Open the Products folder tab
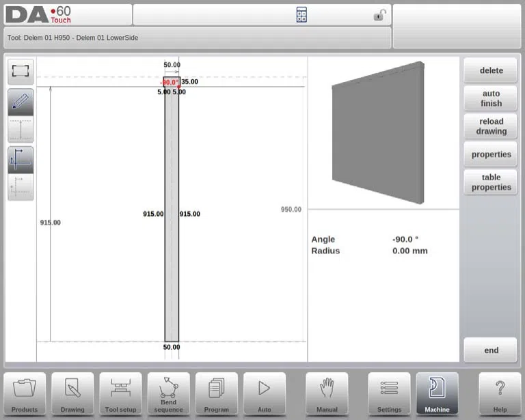This screenshot has height=420, width=525. 25,393
